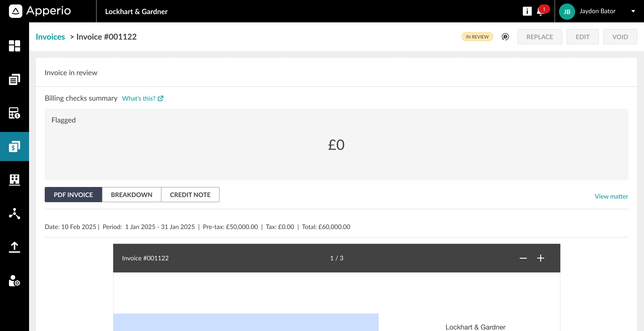Zoom out the PDF with minus icon
The width and height of the screenshot is (644, 331).
(523, 258)
